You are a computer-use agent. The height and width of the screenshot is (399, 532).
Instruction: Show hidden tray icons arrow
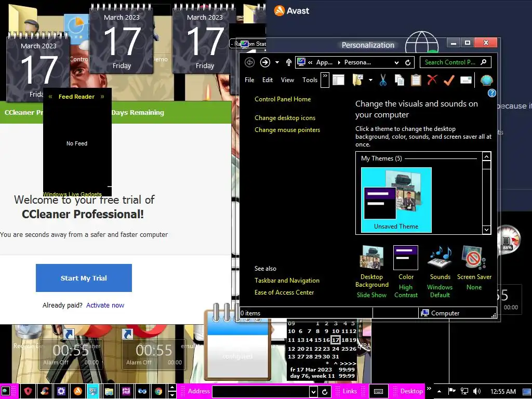(x=439, y=391)
